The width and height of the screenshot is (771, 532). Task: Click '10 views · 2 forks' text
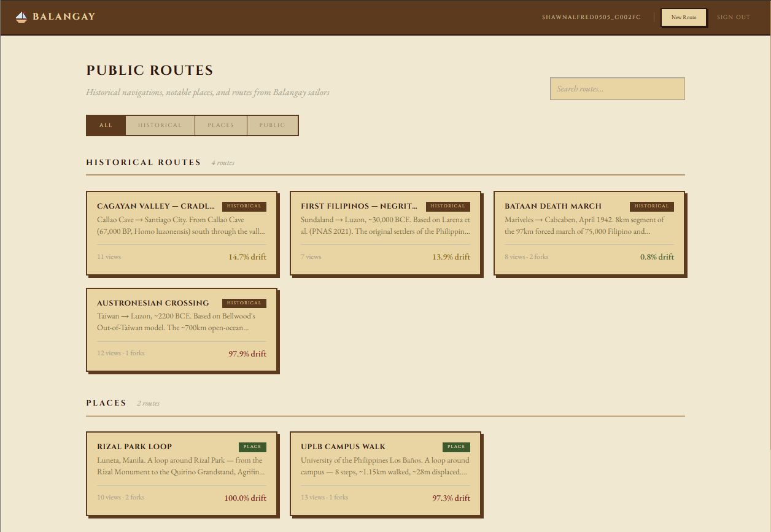pyautogui.click(x=121, y=498)
